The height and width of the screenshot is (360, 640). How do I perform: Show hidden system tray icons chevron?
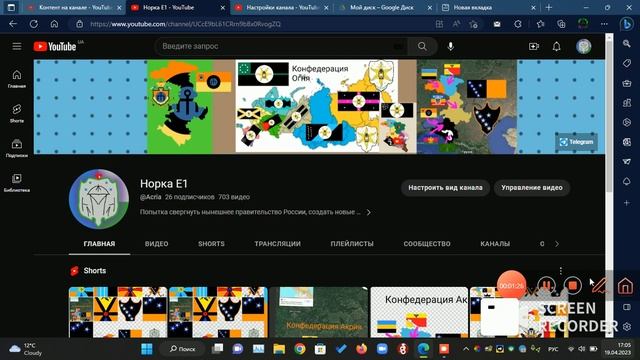click(x=466, y=349)
